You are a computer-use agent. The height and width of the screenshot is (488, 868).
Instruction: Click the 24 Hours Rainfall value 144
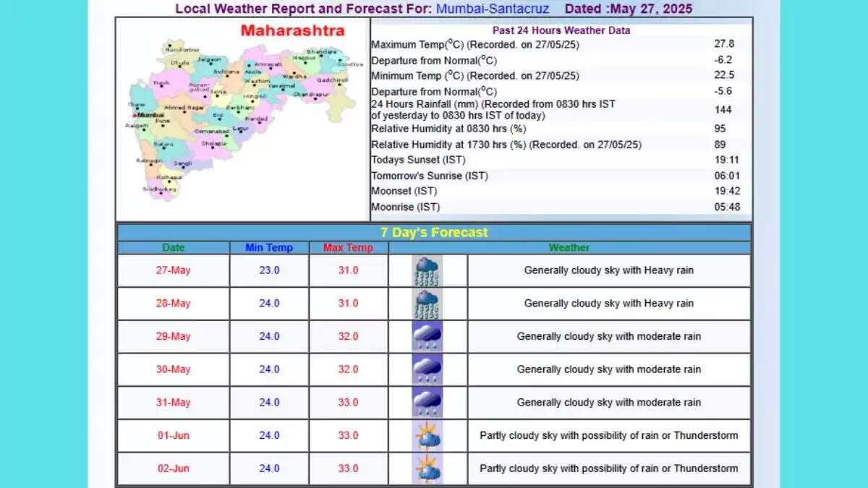[723, 109]
